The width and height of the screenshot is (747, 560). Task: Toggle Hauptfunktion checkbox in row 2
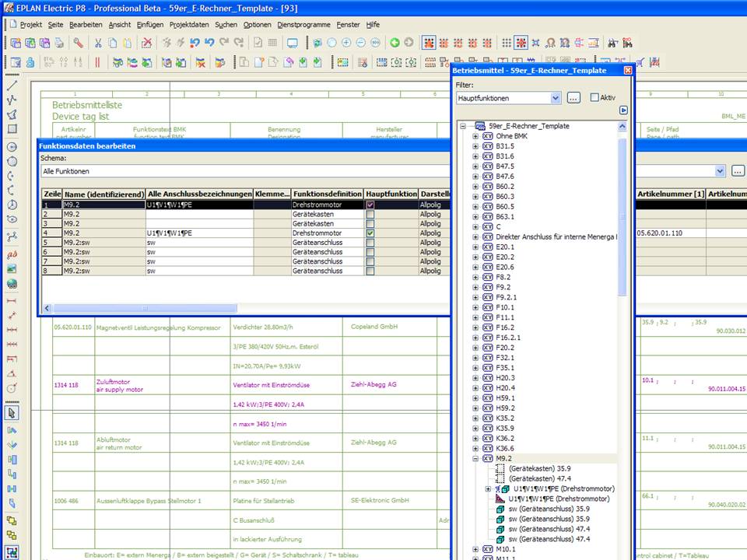[x=370, y=215]
